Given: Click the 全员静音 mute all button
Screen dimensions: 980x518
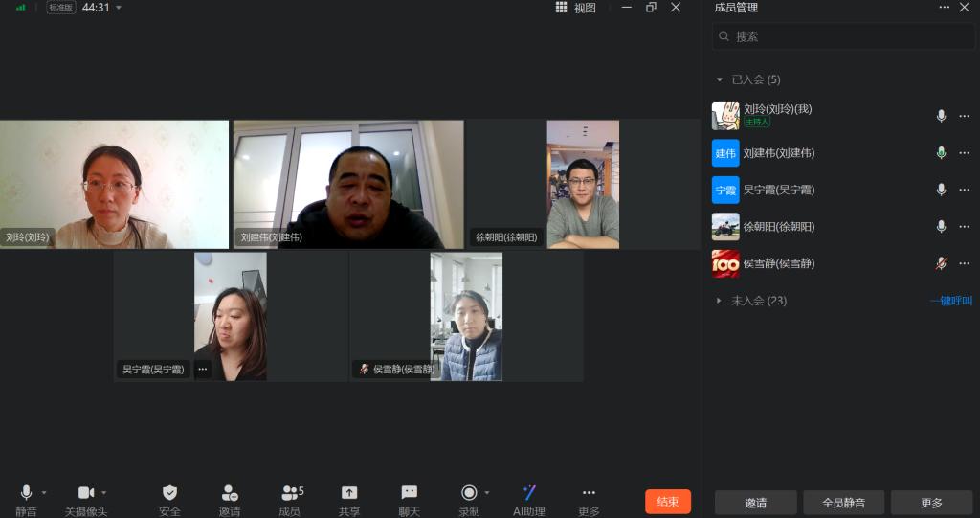Looking at the screenshot, I should coord(843,503).
